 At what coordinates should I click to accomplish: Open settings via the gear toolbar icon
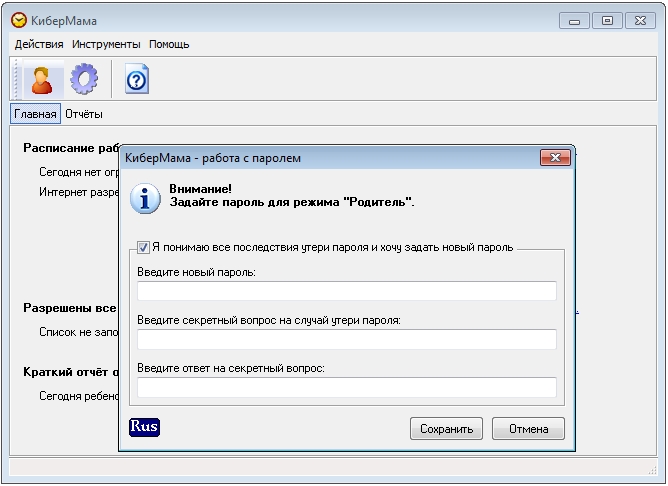point(84,79)
